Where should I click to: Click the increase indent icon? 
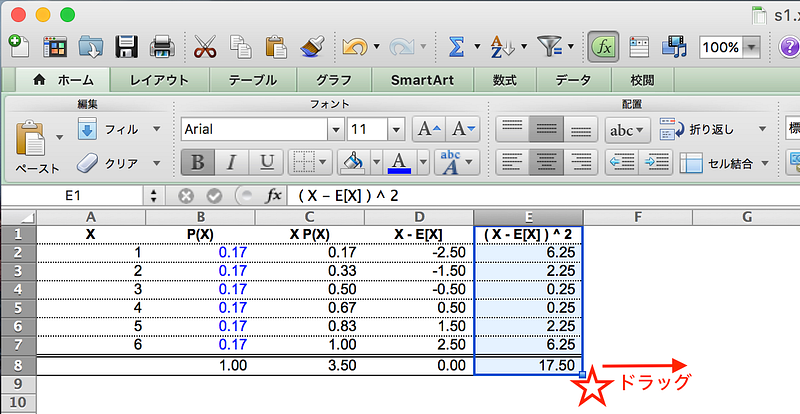(656, 163)
